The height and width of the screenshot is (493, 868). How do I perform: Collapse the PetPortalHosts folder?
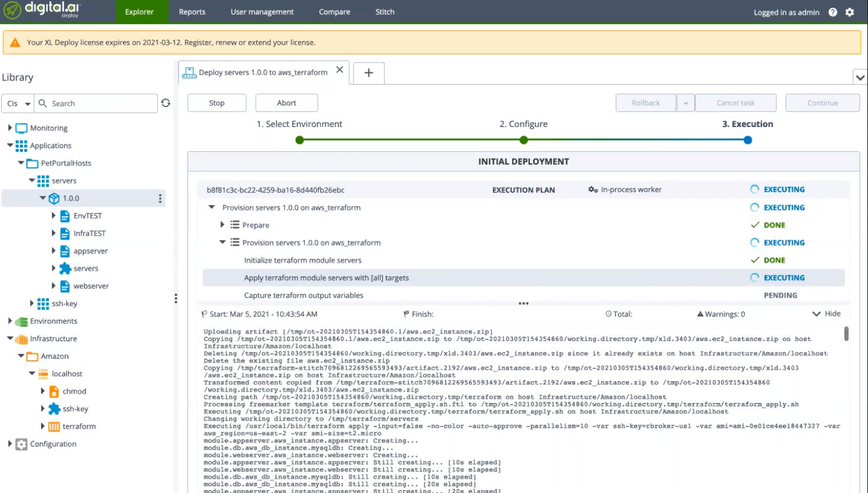click(21, 163)
